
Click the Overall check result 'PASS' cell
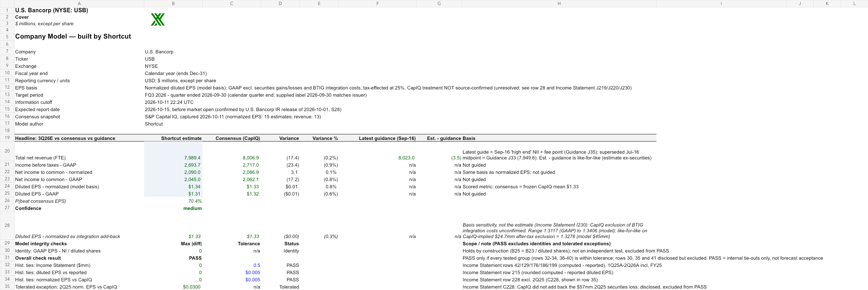click(x=195, y=258)
